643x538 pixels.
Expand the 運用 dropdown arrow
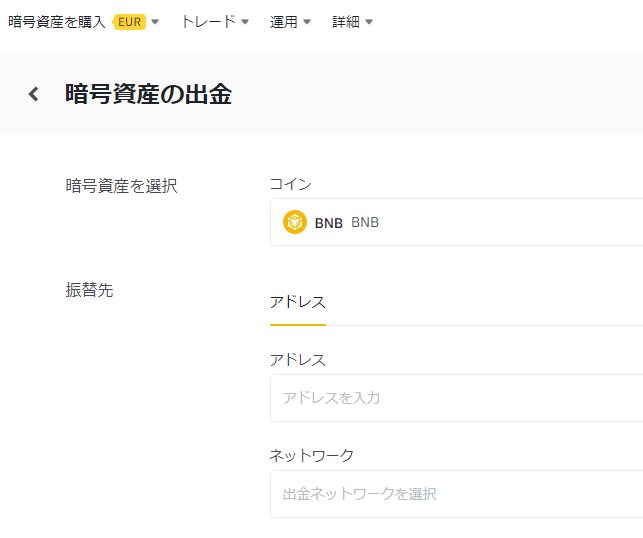point(307,22)
